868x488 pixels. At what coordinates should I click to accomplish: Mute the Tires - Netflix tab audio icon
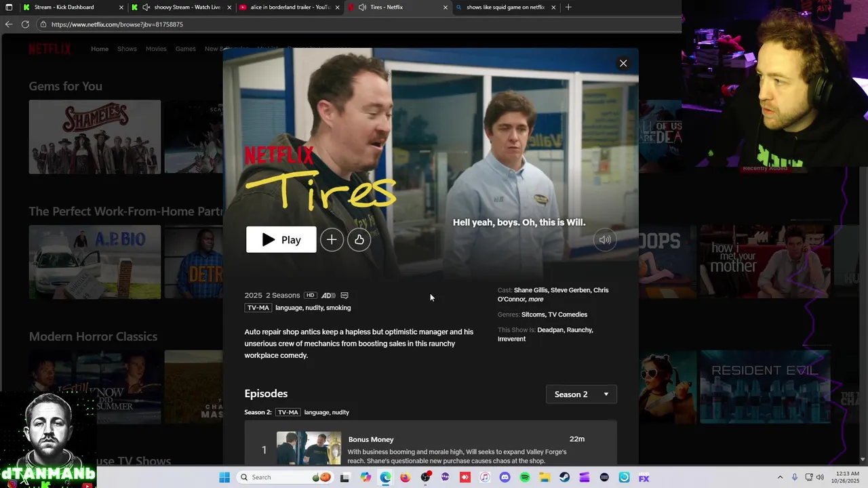pos(363,7)
